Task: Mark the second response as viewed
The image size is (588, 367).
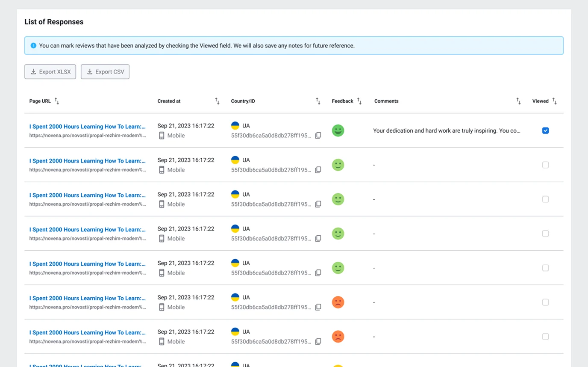Action: [545, 165]
